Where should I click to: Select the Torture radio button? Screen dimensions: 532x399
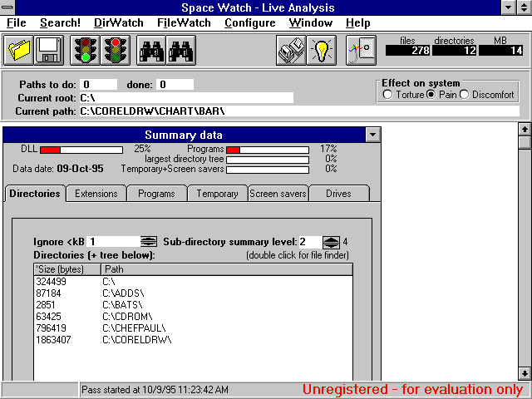(x=387, y=95)
